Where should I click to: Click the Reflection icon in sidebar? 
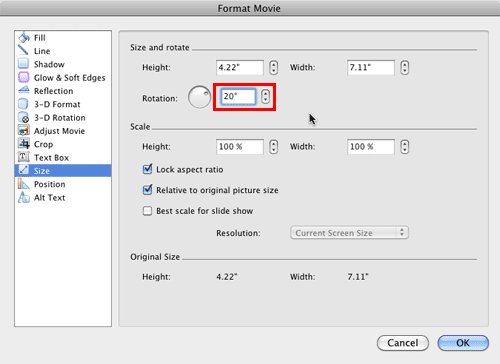(24, 90)
